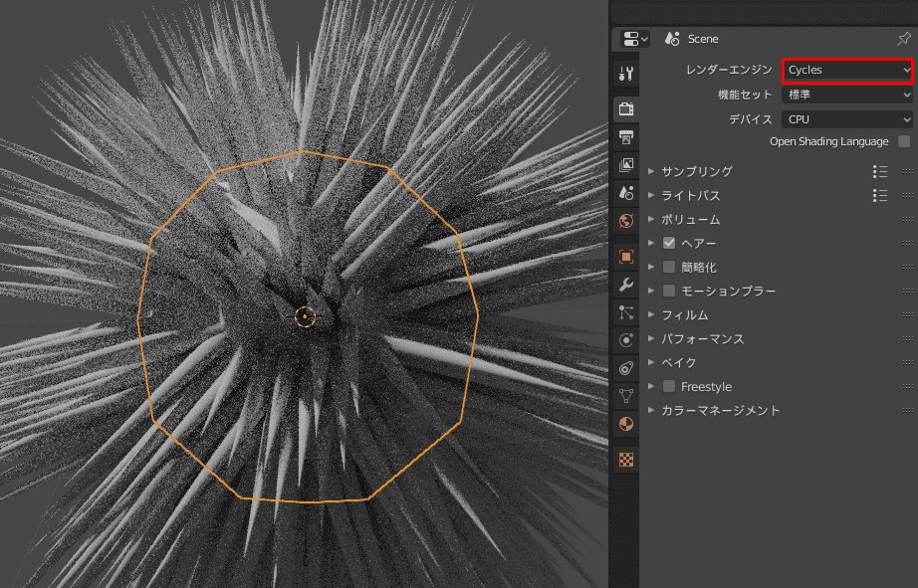Expand the Freestyle panel arrow
The image size is (918, 588).
point(651,386)
